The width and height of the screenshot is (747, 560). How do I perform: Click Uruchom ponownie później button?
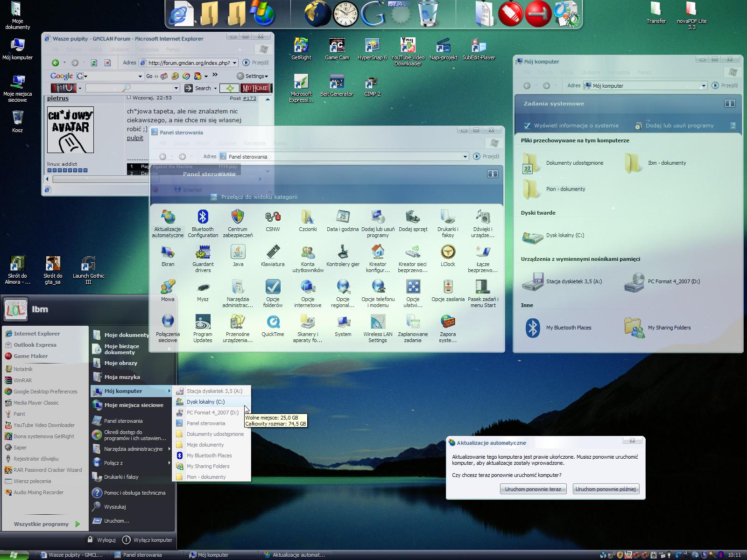pyautogui.click(x=606, y=489)
